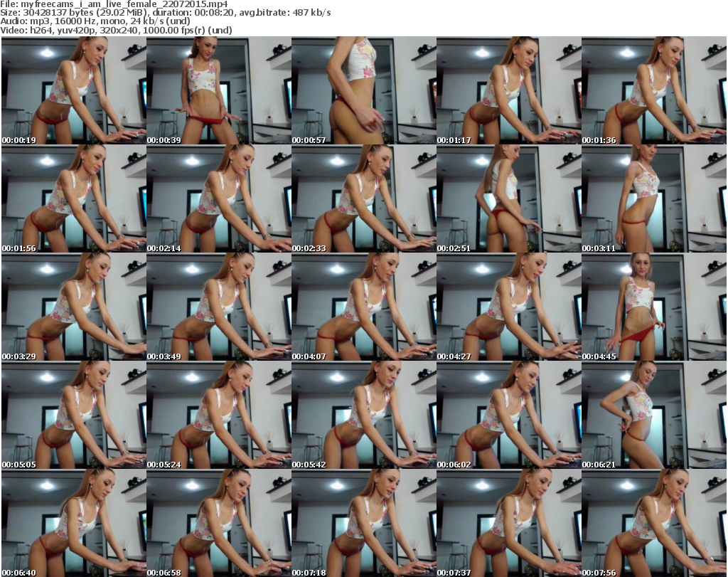Screen dimensions: 728x577
Task: Open the frame stamped 00:06:58
Action: pyautogui.click(x=219, y=523)
